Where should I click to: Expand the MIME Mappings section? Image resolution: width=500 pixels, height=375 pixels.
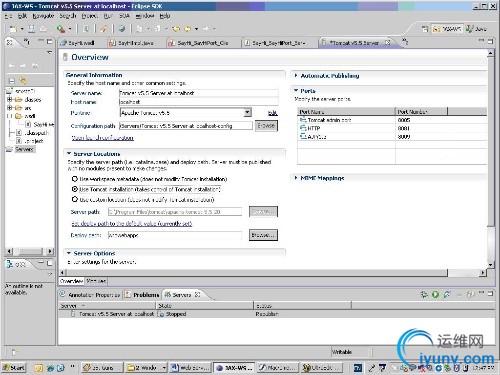(296, 178)
